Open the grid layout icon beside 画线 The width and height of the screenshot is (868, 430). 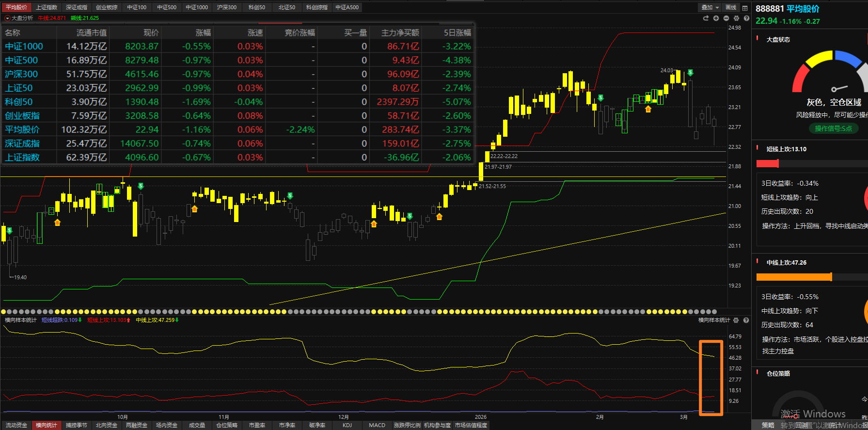tap(745, 8)
